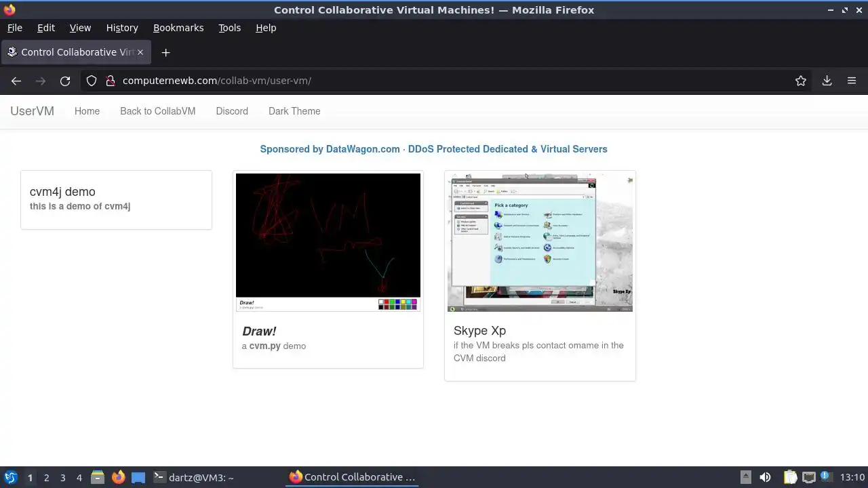Click the browser Back arrow
Image resolution: width=868 pixels, height=488 pixels.
click(16, 81)
